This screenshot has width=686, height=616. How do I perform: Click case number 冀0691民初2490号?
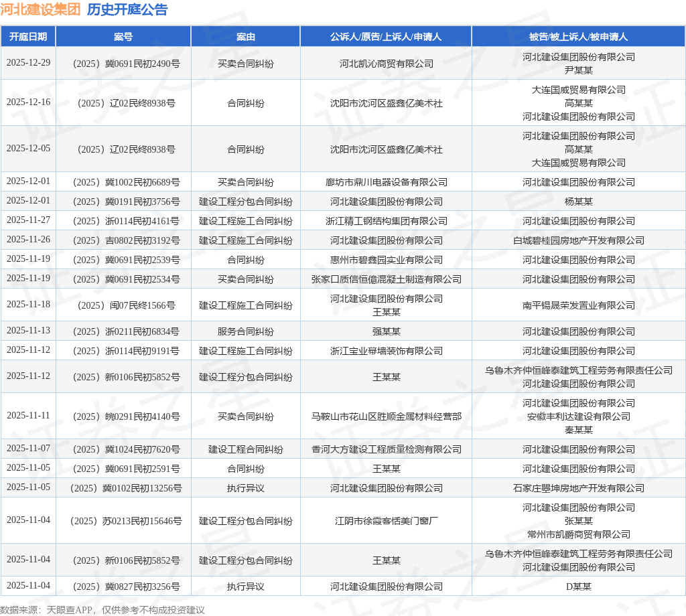(127, 64)
